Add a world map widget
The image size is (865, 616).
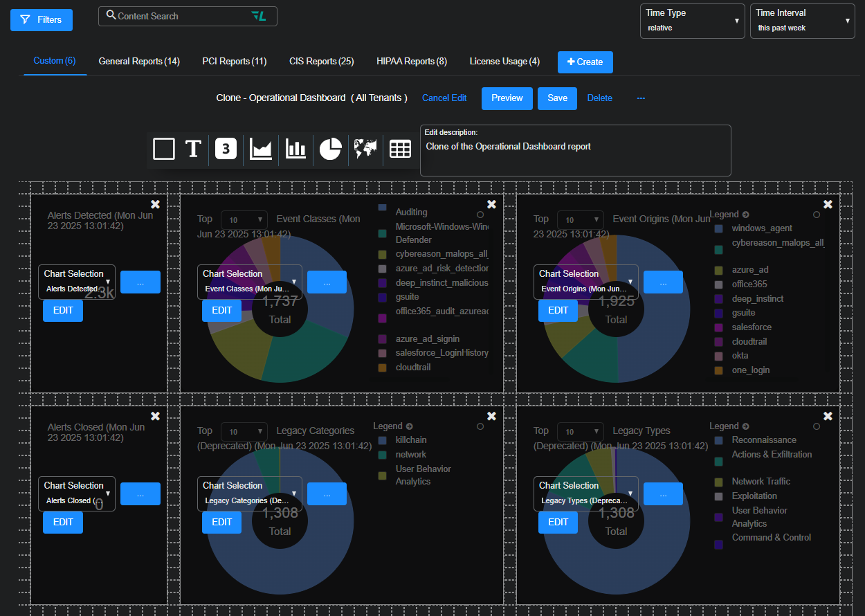[365, 149]
